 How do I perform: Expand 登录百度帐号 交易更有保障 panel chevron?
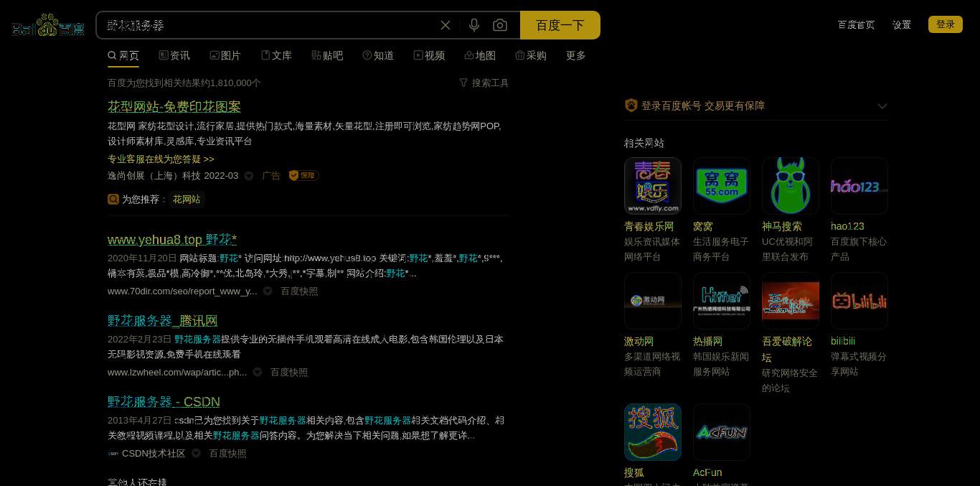(x=882, y=106)
